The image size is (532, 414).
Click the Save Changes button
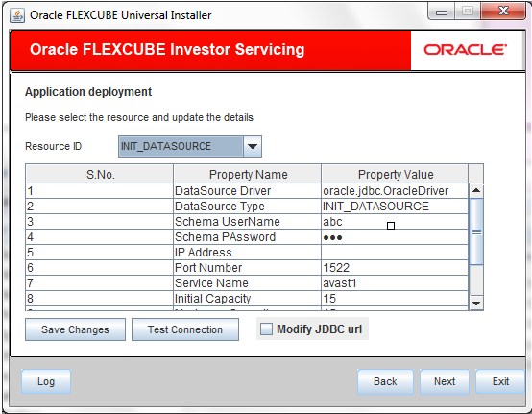coord(75,329)
